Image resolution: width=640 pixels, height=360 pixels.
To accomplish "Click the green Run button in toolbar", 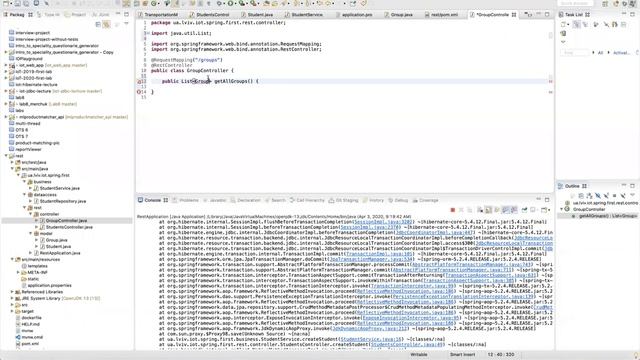I will tap(231, 3).
